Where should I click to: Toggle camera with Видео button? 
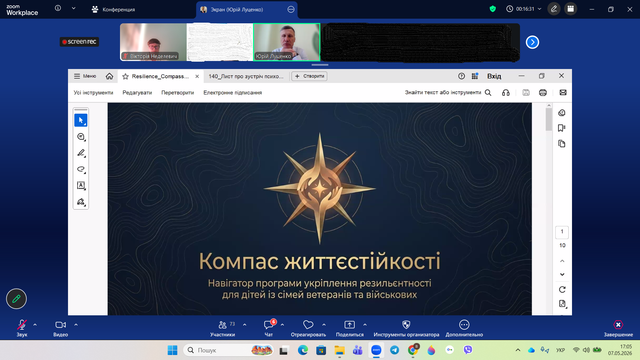pyautogui.click(x=60, y=328)
